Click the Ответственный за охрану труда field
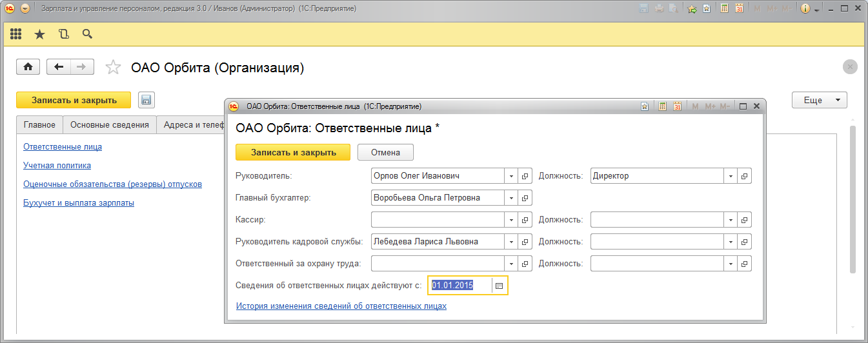868x343 pixels. pyautogui.click(x=437, y=264)
